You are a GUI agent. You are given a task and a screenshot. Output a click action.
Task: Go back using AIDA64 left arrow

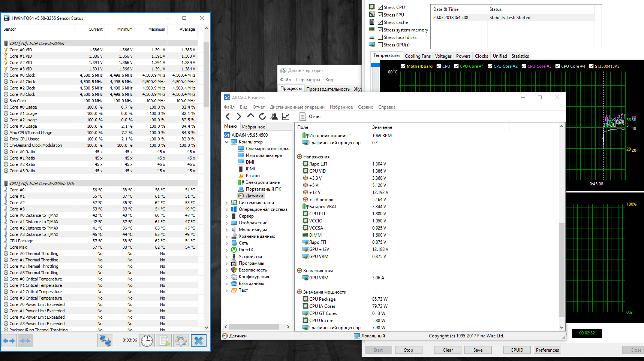click(x=228, y=116)
